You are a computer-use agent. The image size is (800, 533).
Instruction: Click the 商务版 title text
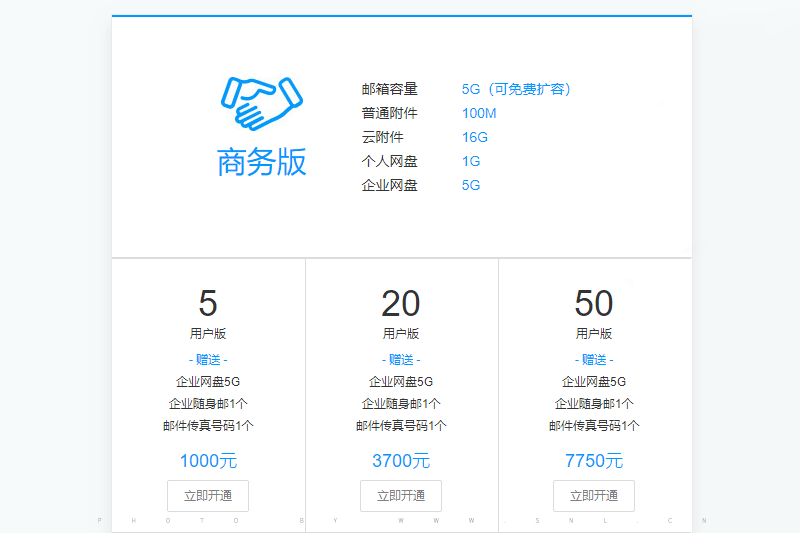point(262,162)
